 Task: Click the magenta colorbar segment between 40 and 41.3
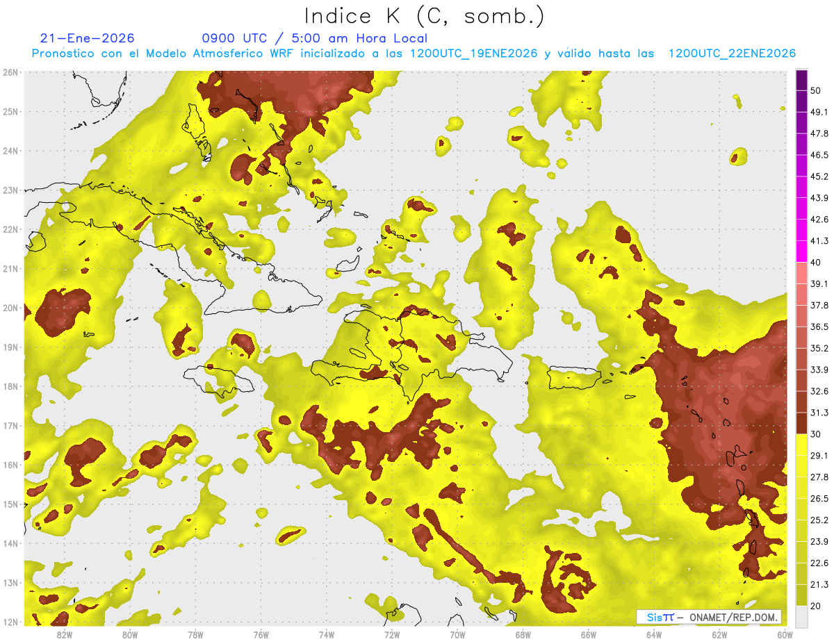[801, 251]
